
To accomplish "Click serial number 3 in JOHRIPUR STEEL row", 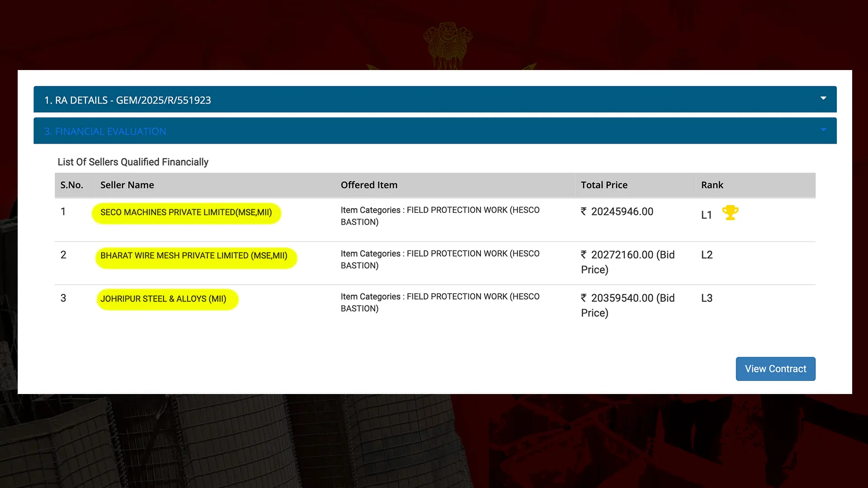I will pos(63,298).
